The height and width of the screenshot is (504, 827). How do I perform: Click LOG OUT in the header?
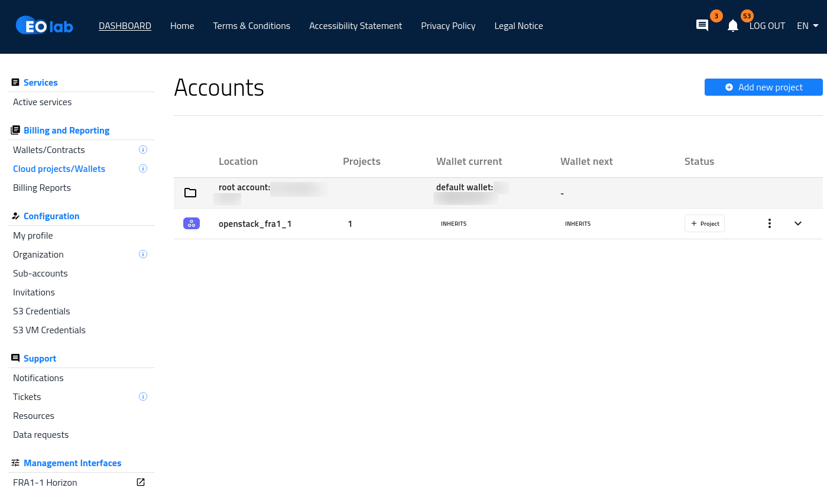point(767,26)
